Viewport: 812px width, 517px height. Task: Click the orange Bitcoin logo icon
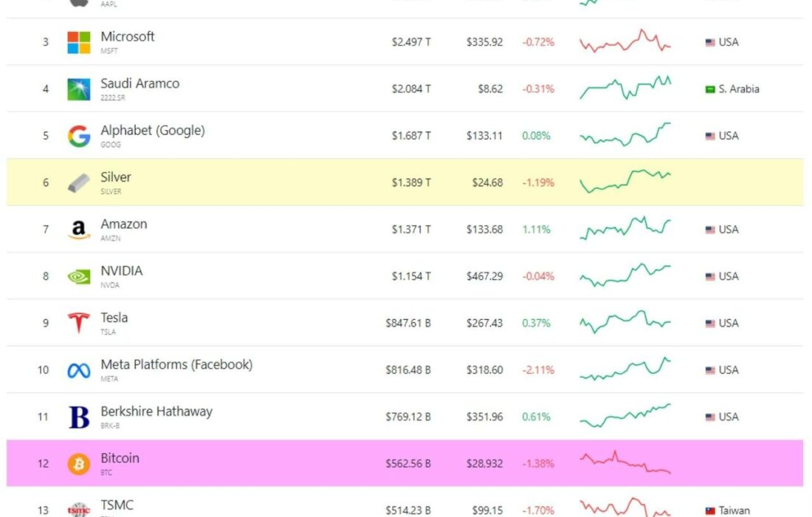coord(79,464)
